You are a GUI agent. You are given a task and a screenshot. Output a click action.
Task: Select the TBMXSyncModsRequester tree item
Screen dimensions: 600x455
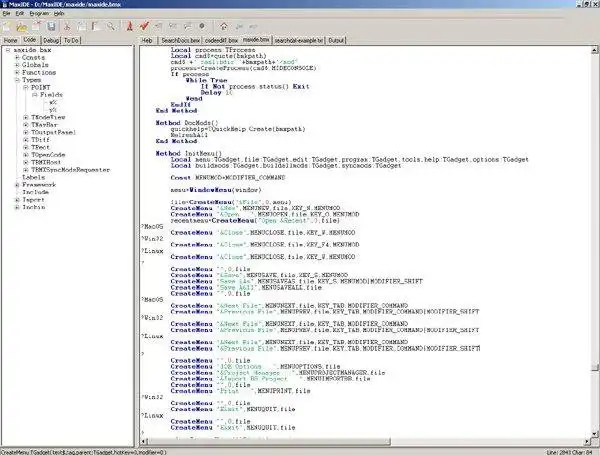[70, 170]
